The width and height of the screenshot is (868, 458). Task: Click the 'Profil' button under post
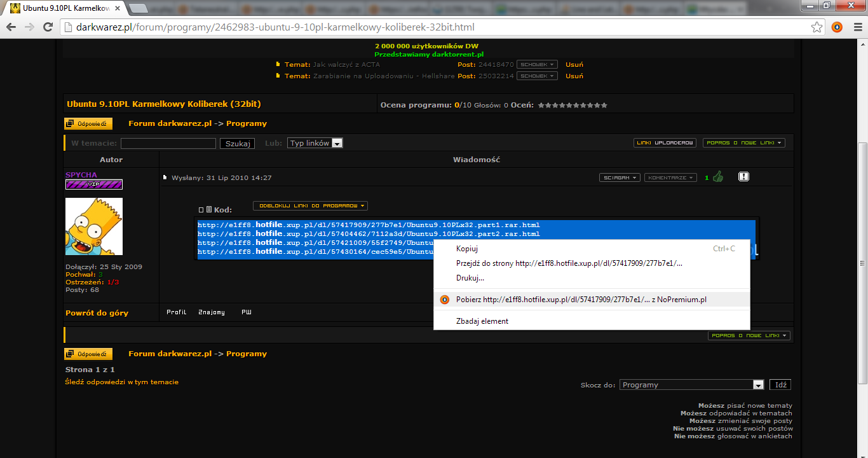point(177,312)
